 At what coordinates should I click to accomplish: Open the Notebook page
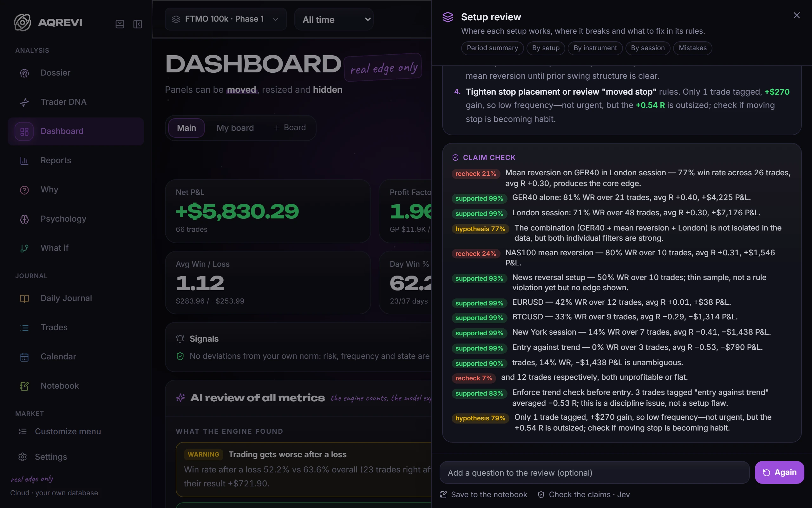pos(76,386)
